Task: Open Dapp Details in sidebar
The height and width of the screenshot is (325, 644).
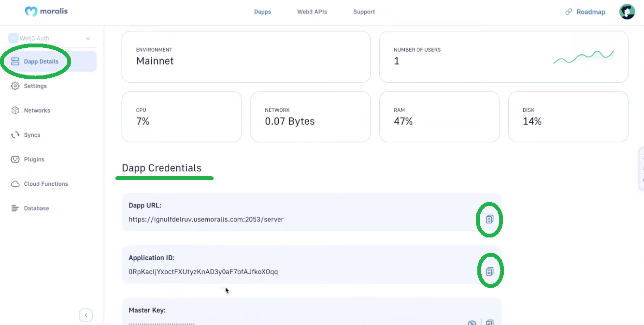Action: (41, 61)
